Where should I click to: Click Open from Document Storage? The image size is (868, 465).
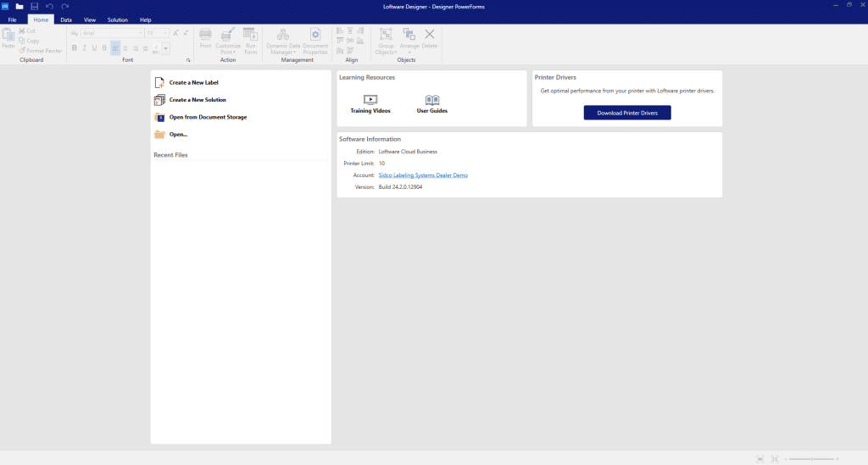(x=201, y=117)
